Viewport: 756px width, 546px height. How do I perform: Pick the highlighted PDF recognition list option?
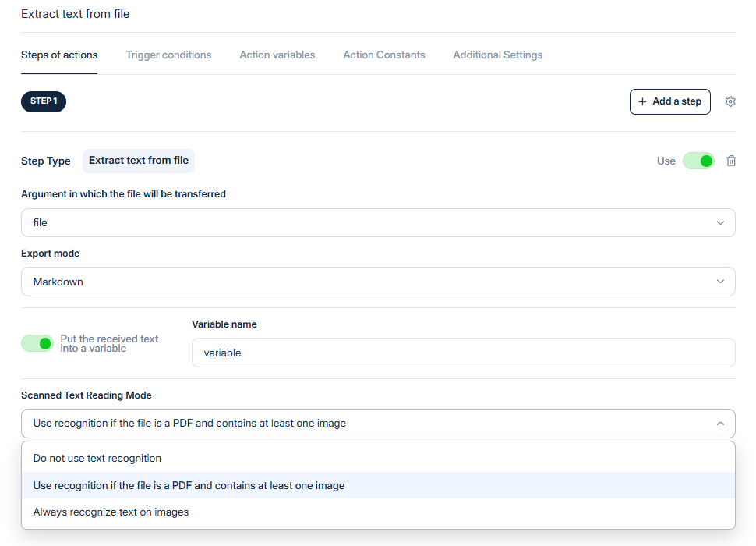click(x=189, y=485)
